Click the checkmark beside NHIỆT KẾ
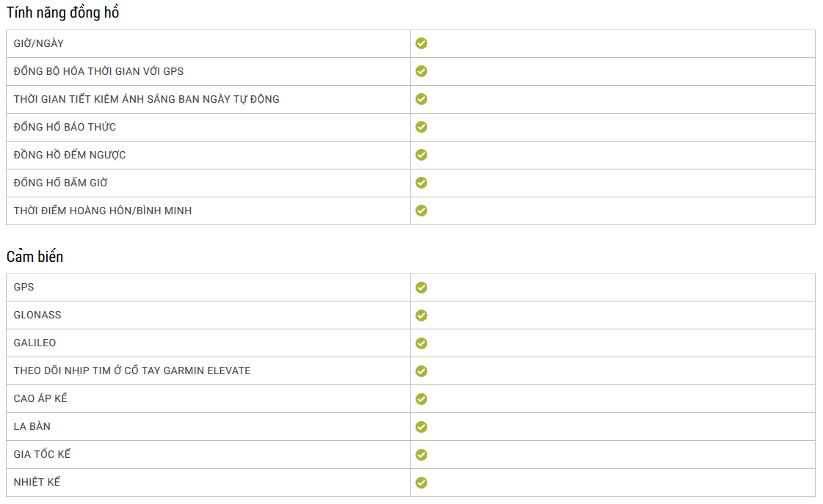823x504 pixels. [421, 483]
